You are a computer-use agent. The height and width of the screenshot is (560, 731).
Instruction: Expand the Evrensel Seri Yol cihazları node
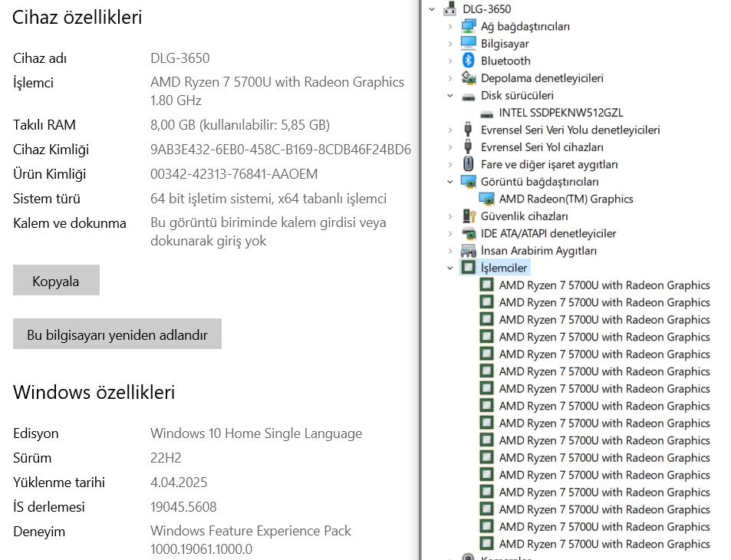(x=450, y=147)
